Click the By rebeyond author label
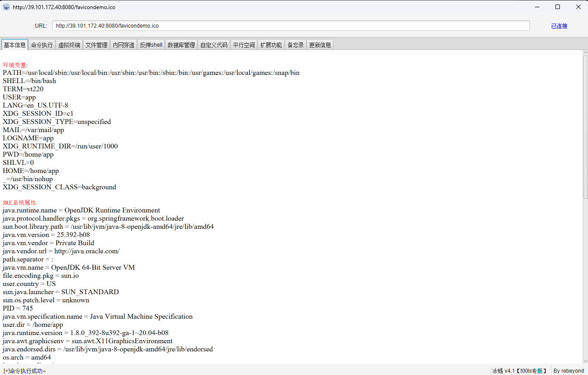The width and height of the screenshot is (588, 375). point(569,371)
